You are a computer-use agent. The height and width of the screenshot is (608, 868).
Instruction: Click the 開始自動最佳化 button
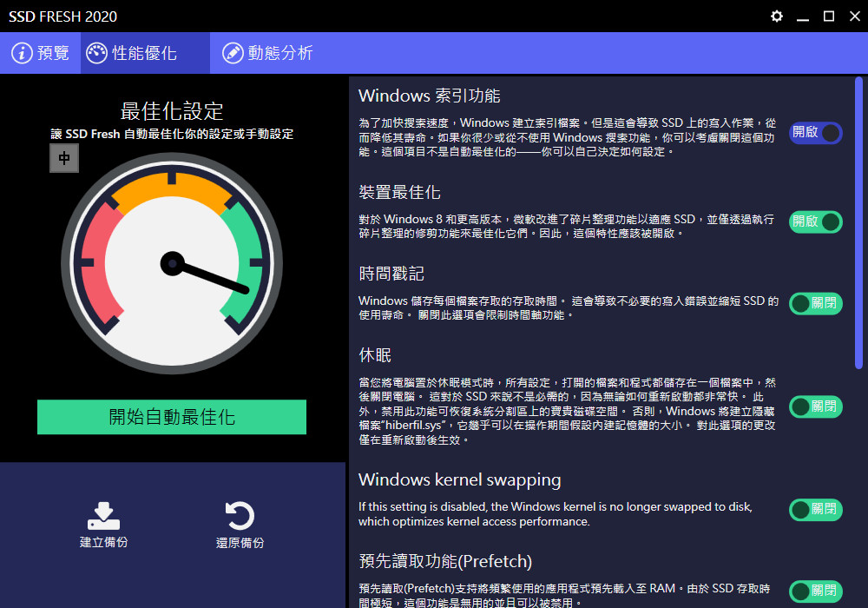pyautogui.click(x=172, y=417)
